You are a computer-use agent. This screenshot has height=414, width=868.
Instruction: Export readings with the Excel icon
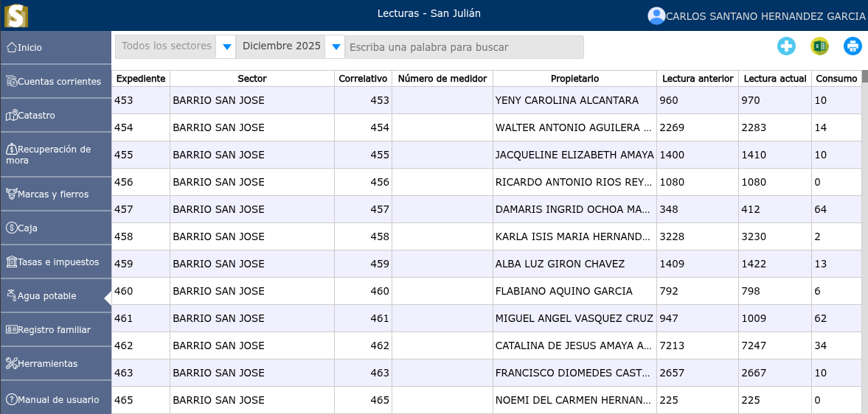[819, 46]
